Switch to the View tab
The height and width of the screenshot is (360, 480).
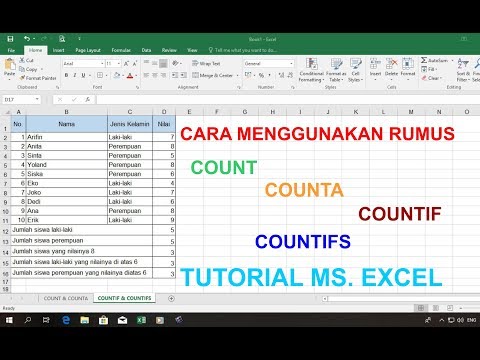pos(192,50)
